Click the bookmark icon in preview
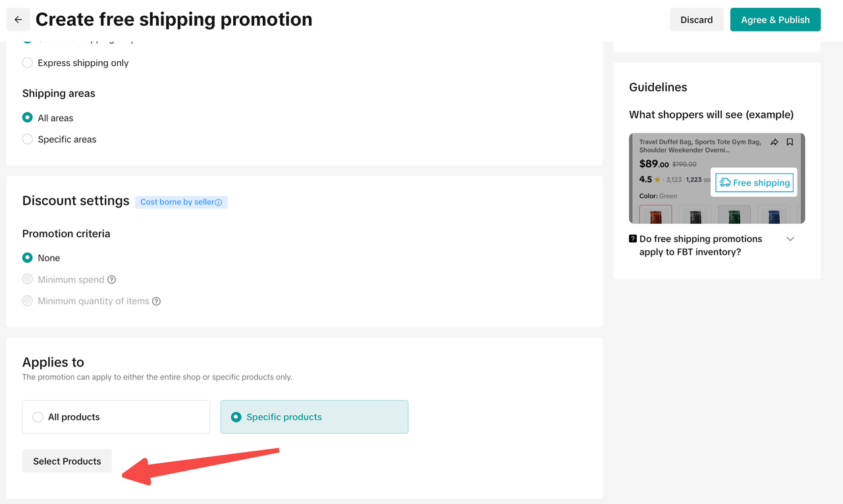The height and width of the screenshot is (504, 843). click(x=790, y=142)
